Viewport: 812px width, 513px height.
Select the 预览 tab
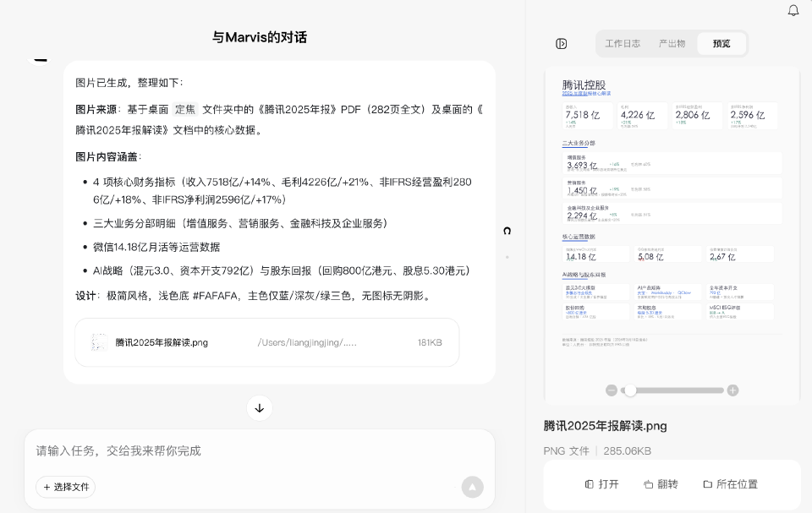point(721,43)
